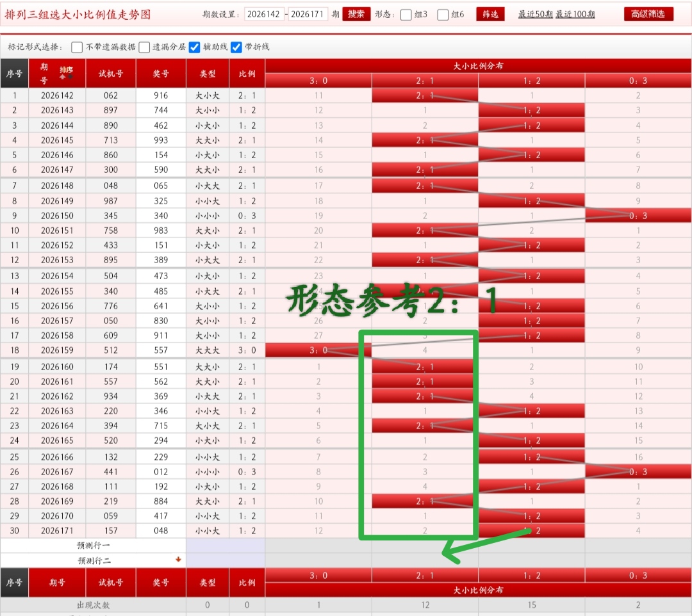Click type 小小小 for period 2026167

tap(208, 472)
